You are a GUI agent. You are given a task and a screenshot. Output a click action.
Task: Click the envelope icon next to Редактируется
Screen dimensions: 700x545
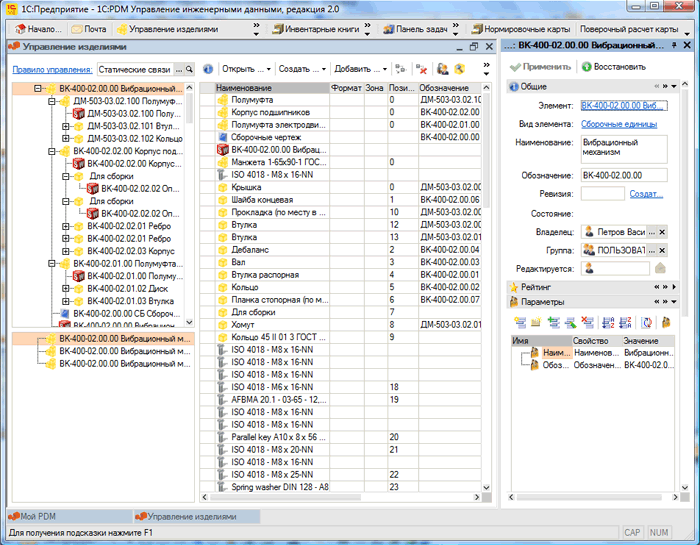[x=660, y=268]
